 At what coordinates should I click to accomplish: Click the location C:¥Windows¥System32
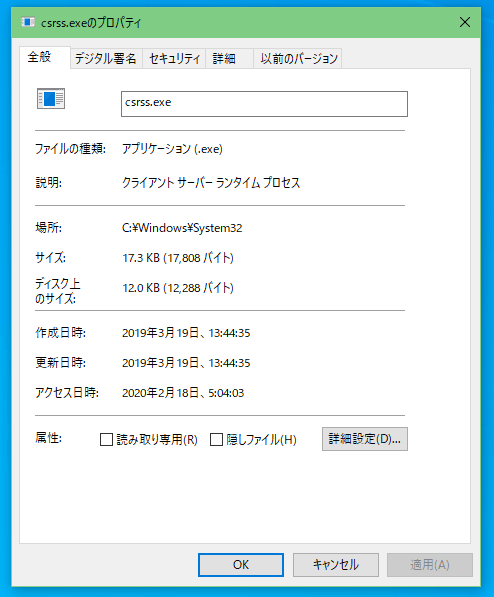[x=182, y=228]
